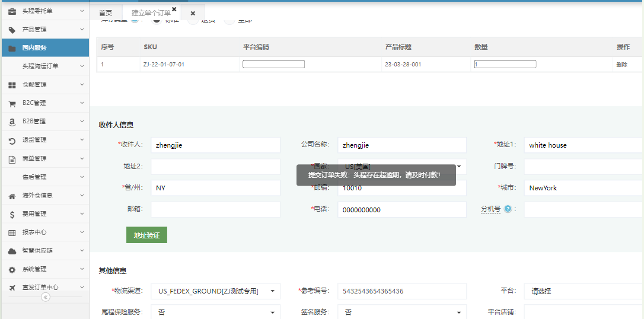
Task: Click the briefcase icon beside 头程委托单
Action: pos(12,11)
